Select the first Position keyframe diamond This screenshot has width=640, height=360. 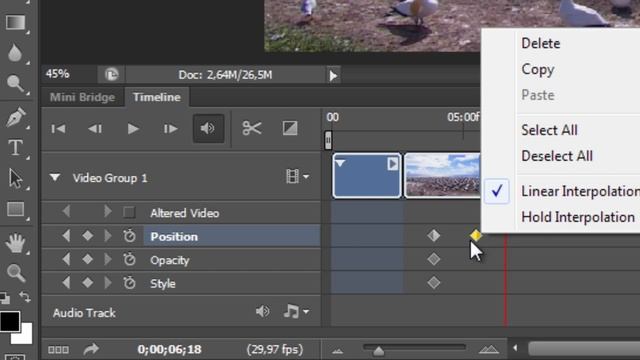[x=433, y=236]
